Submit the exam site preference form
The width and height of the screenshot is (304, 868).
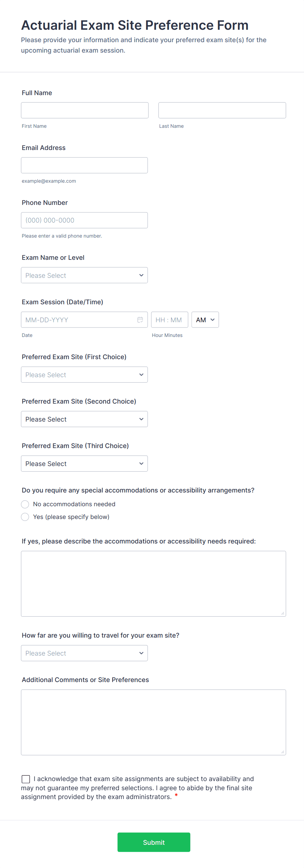pos(154,842)
